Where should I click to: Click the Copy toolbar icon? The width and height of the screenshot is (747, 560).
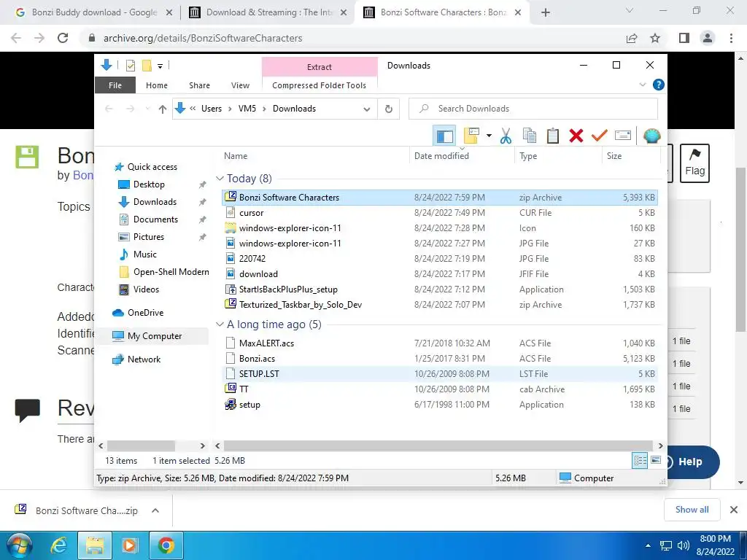530,136
